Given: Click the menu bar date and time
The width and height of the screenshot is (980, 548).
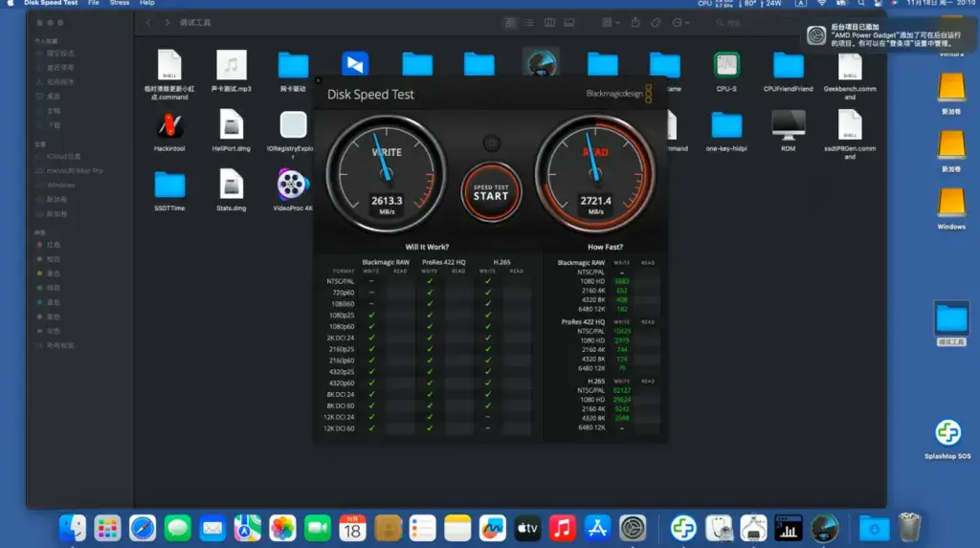Looking at the screenshot, I should pos(940,3).
